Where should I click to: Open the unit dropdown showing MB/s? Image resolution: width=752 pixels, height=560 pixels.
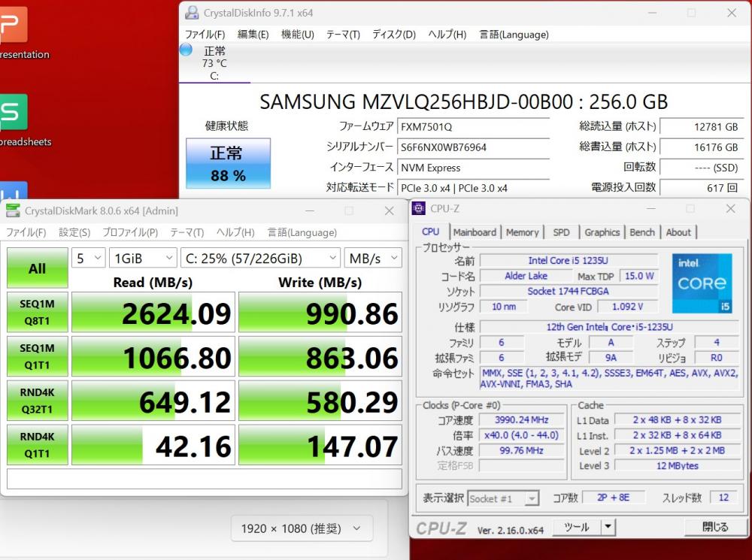[373, 259]
